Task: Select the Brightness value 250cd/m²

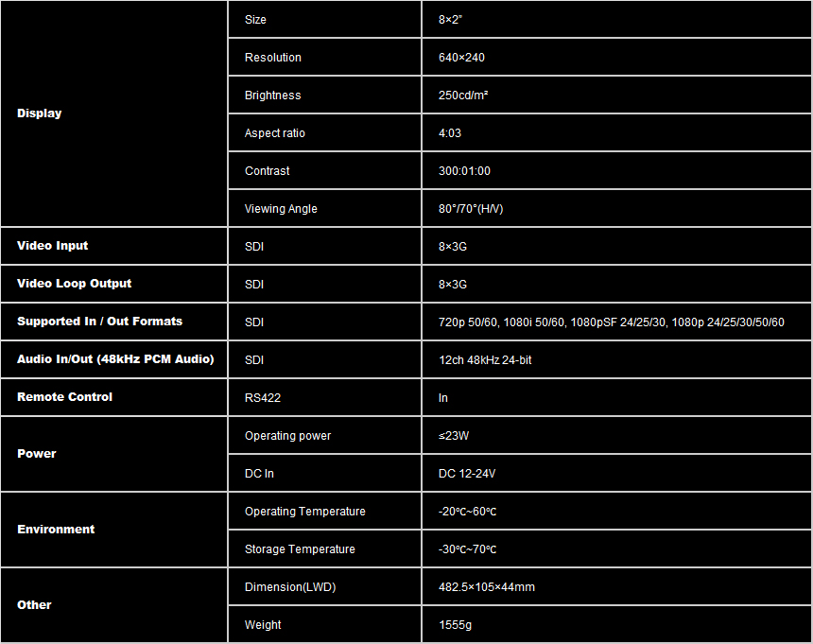Action: (x=463, y=96)
